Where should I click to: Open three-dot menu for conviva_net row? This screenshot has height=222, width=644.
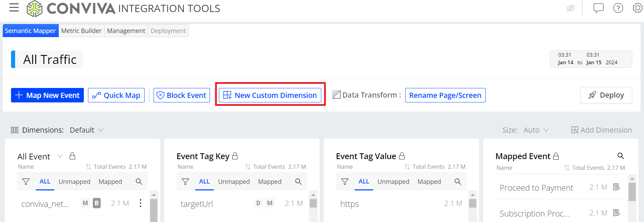click(141, 203)
